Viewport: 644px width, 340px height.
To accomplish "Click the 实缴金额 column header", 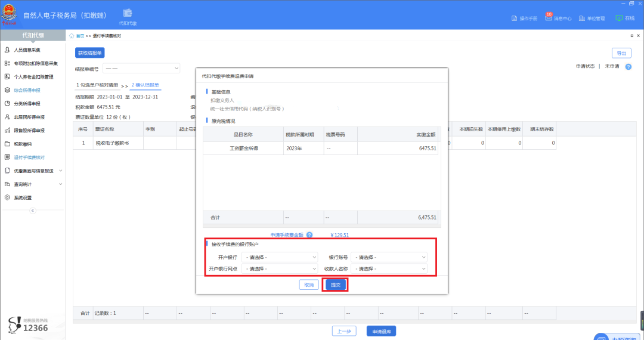I will [398, 134].
